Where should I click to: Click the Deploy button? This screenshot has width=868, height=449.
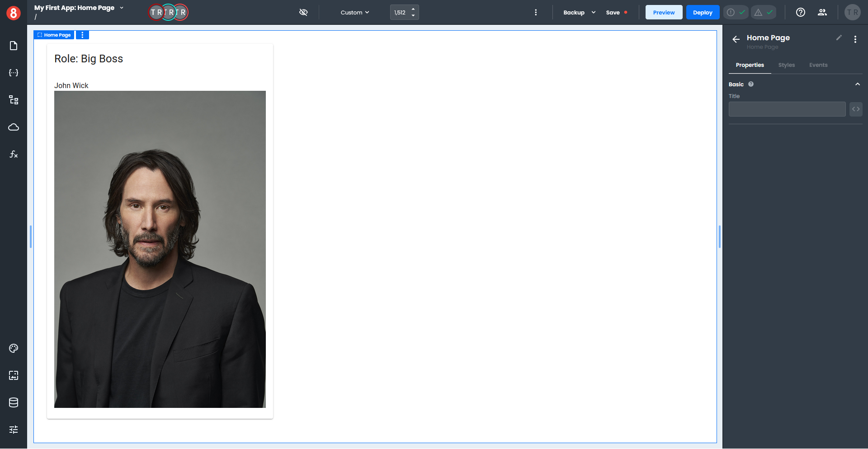[x=703, y=13]
